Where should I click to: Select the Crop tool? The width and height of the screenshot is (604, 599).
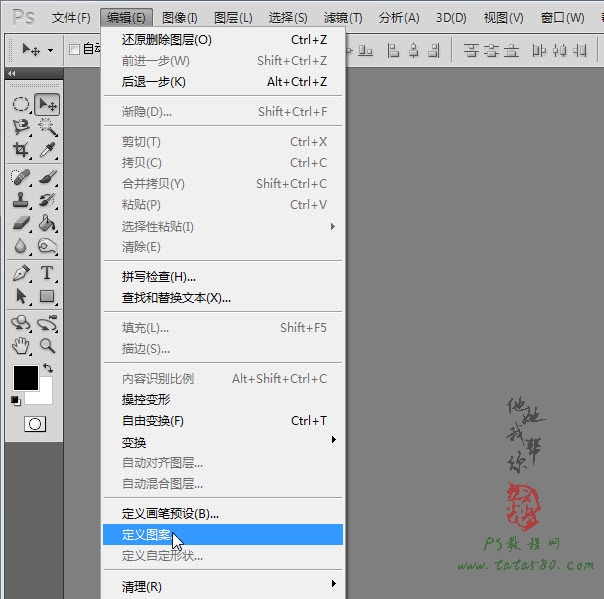tap(21, 150)
